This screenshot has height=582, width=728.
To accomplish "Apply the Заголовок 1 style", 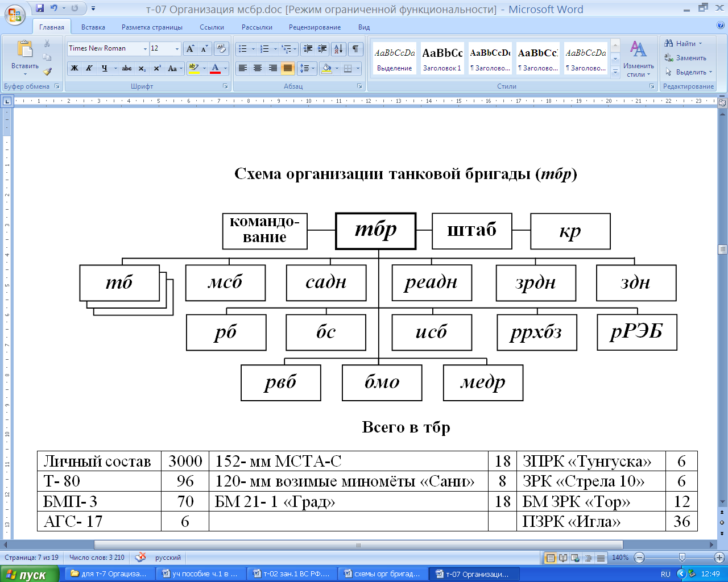I will coord(442,59).
